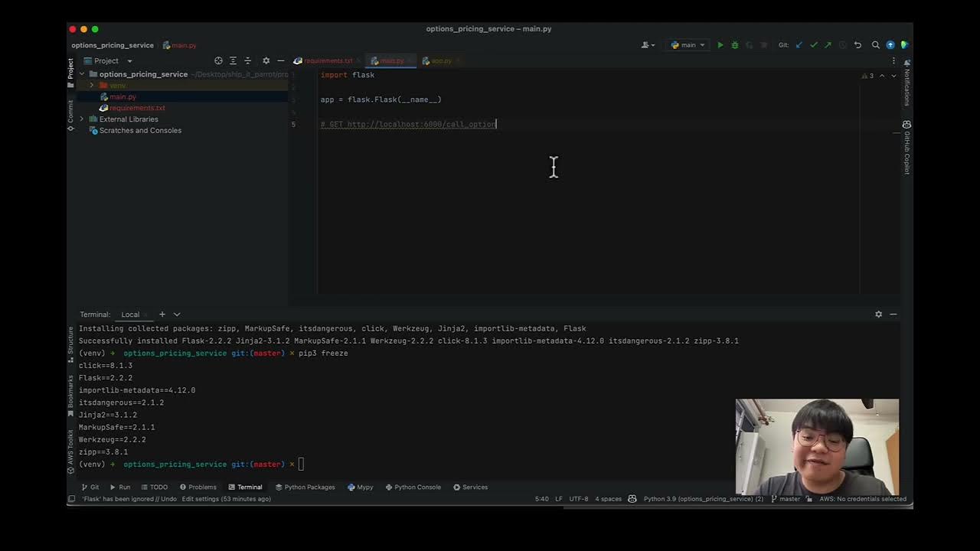The width and height of the screenshot is (980, 551).
Task: Open the Git tool window button
Action: click(90, 487)
